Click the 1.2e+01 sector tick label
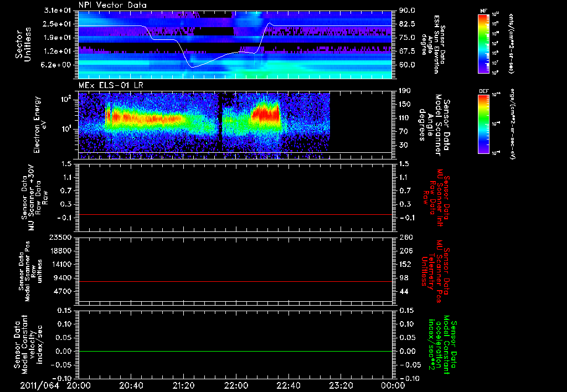This screenshot has width=567, height=392. (58, 51)
